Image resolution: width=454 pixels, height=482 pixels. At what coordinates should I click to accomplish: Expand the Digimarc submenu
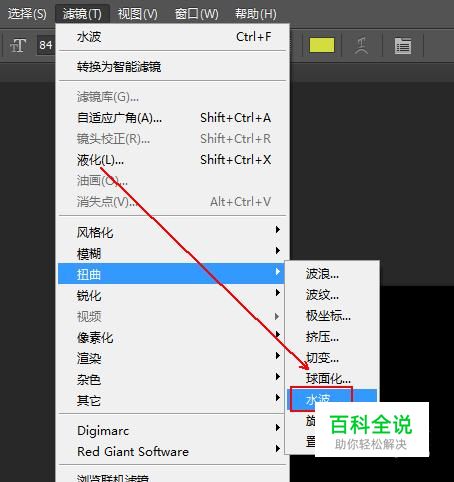tap(171, 430)
